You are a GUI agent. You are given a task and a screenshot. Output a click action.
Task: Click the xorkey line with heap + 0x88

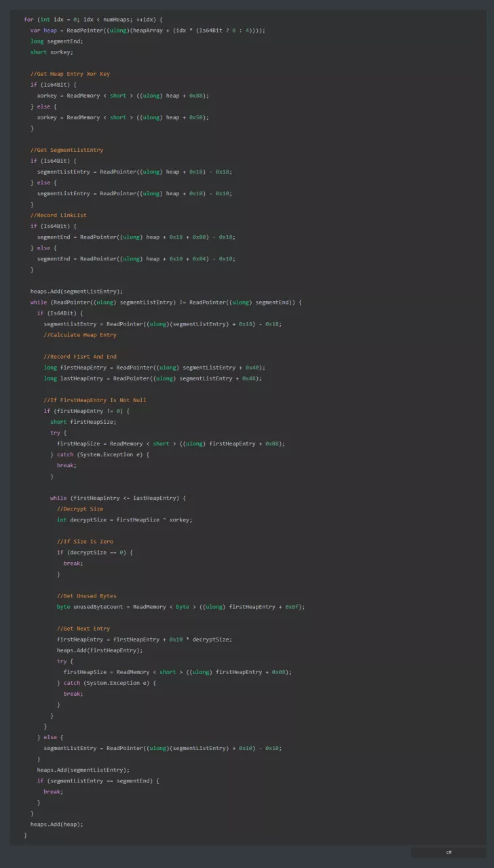[x=123, y=96]
